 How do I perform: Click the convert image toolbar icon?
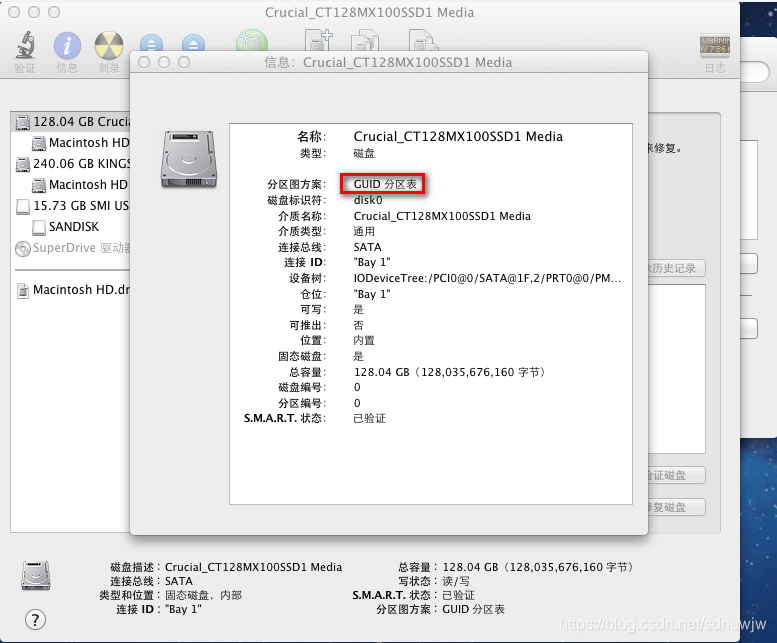365,41
